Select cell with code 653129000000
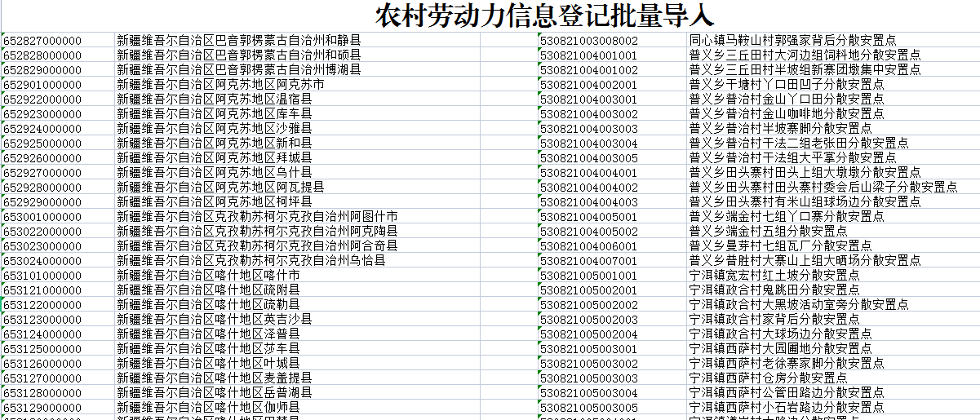Viewport: 980px width, 420px height. tap(58, 408)
